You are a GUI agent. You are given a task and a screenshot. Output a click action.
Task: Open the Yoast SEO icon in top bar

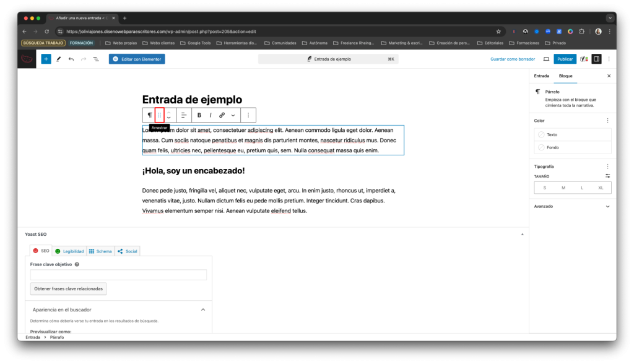point(584,59)
